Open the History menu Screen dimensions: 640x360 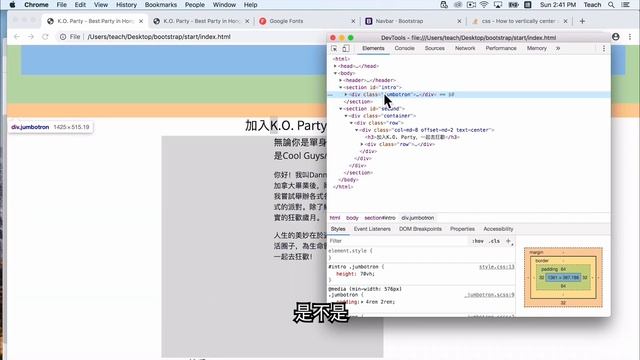(x=126, y=5)
